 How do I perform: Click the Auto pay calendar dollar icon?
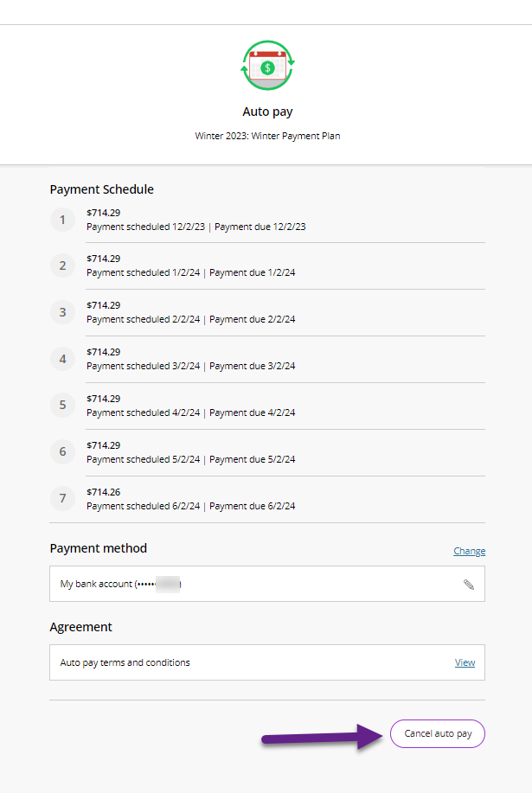[x=267, y=65]
